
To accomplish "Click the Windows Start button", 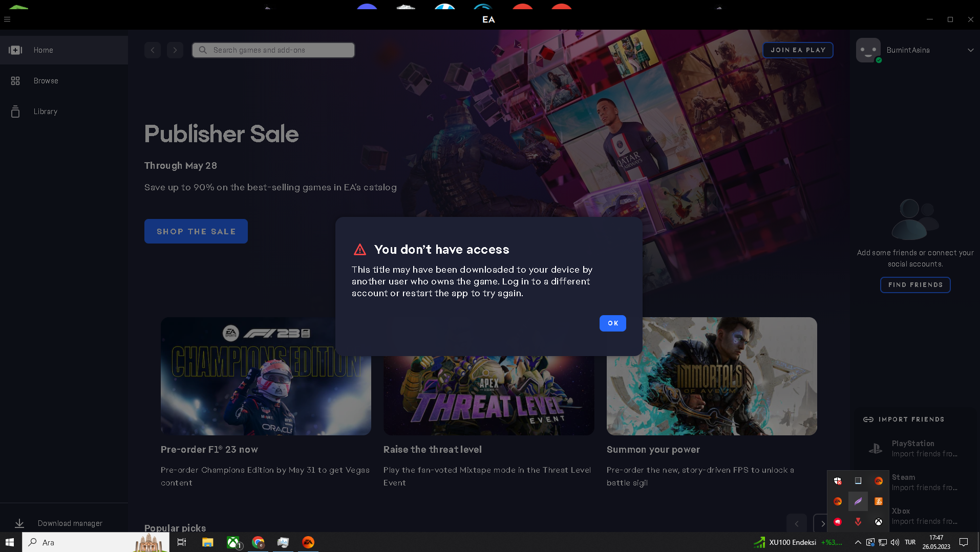I will [10, 542].
